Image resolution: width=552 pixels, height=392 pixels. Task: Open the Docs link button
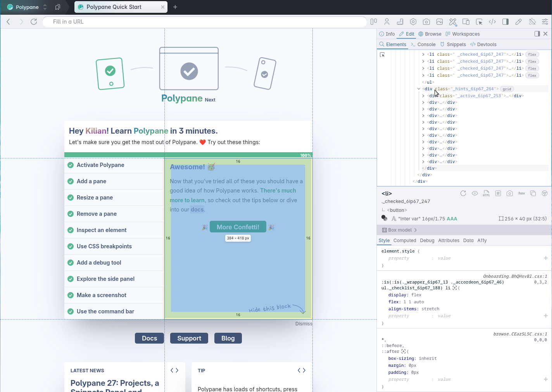(149, 338)
